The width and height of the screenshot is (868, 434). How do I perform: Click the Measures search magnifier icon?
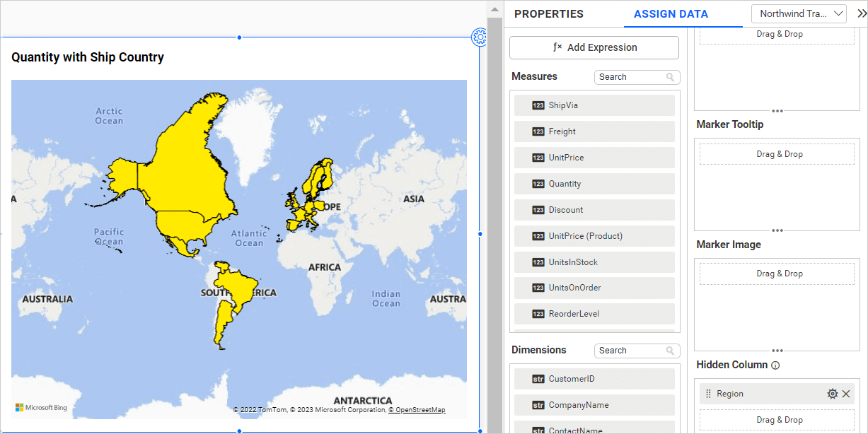[x=670, y=77]
